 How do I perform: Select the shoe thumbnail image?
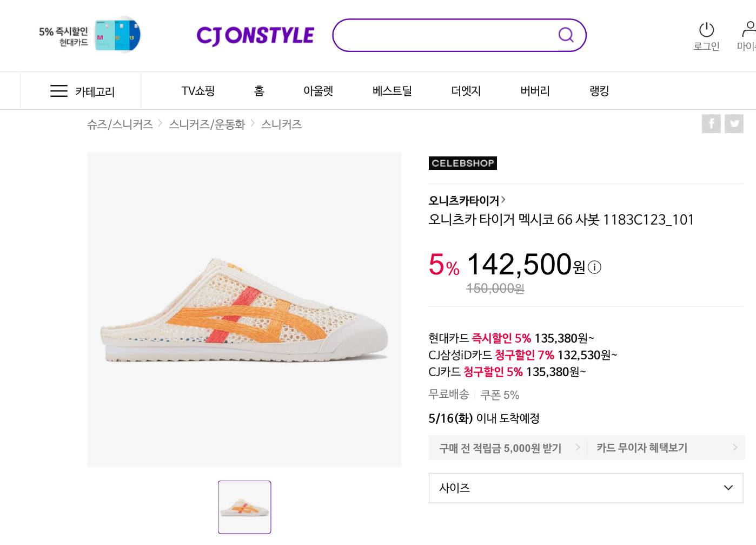244,507
